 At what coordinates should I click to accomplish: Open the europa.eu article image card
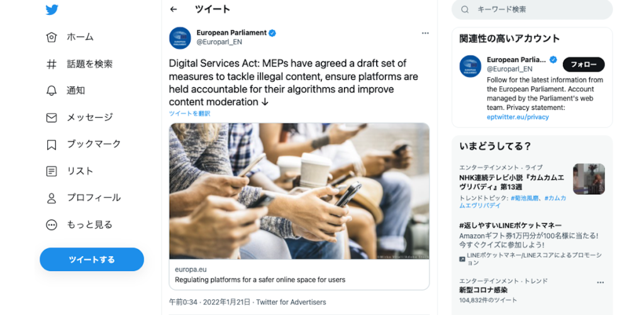tap(299, 206)
